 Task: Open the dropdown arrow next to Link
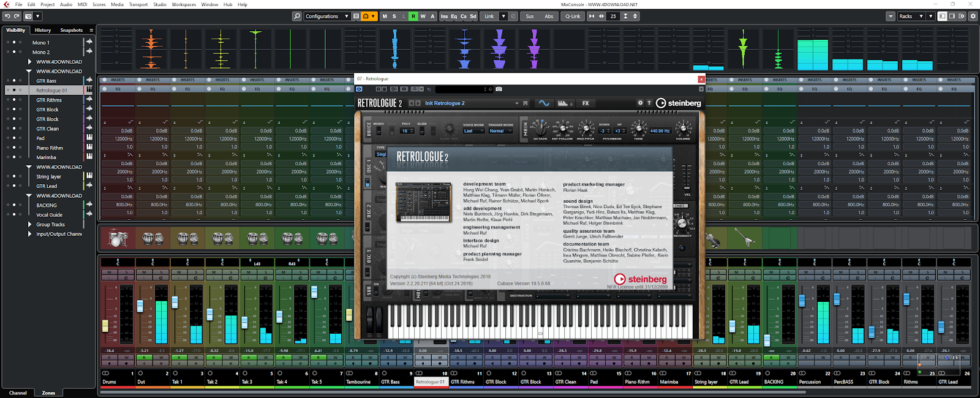(503, 17)
